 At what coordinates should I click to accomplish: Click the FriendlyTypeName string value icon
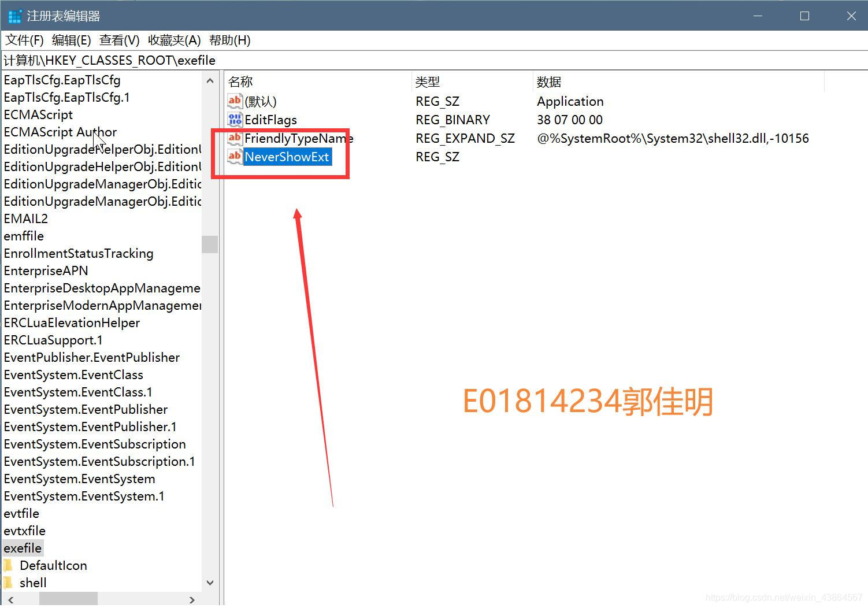[x=235, y=138]
